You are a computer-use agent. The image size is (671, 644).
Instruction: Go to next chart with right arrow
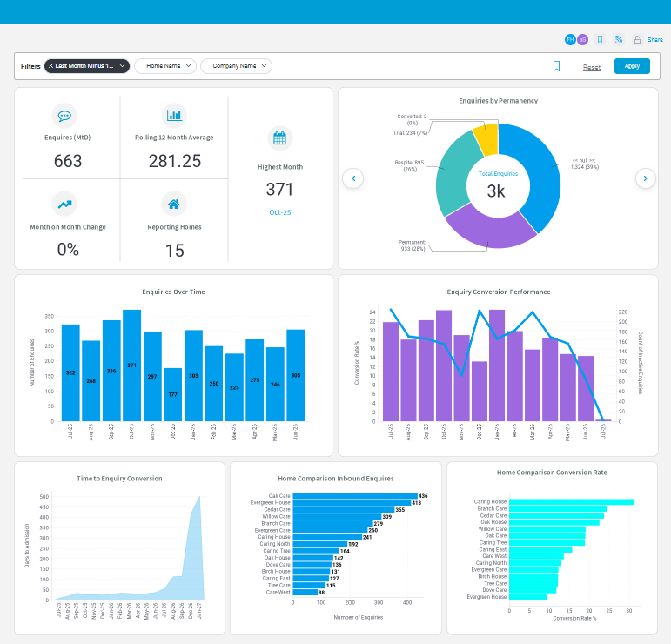(x=645, y=178)
